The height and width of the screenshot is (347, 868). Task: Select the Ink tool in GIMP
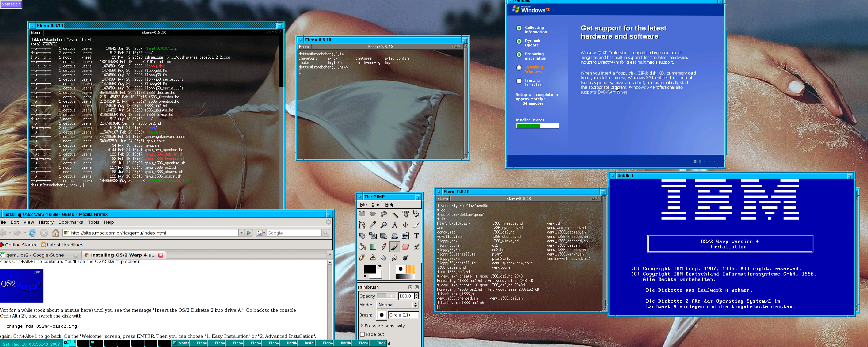pyautogui.click(x=362, y=258)
